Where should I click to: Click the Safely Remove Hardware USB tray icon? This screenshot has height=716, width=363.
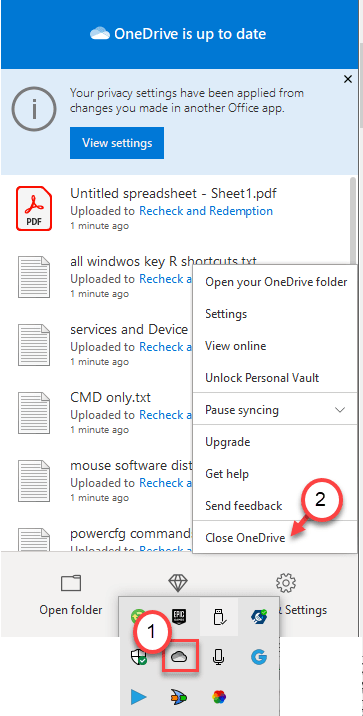pyautogui.click(x=219, y=617)
